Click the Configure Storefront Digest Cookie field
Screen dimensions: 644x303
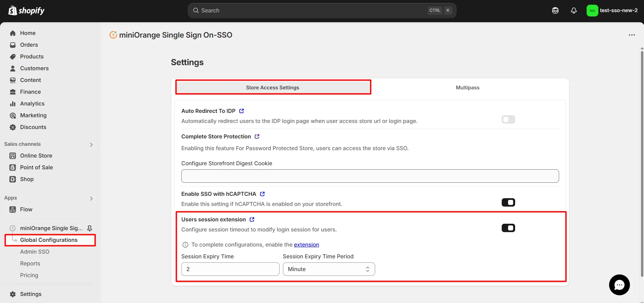pyautogui.click(x=370, y=176)
